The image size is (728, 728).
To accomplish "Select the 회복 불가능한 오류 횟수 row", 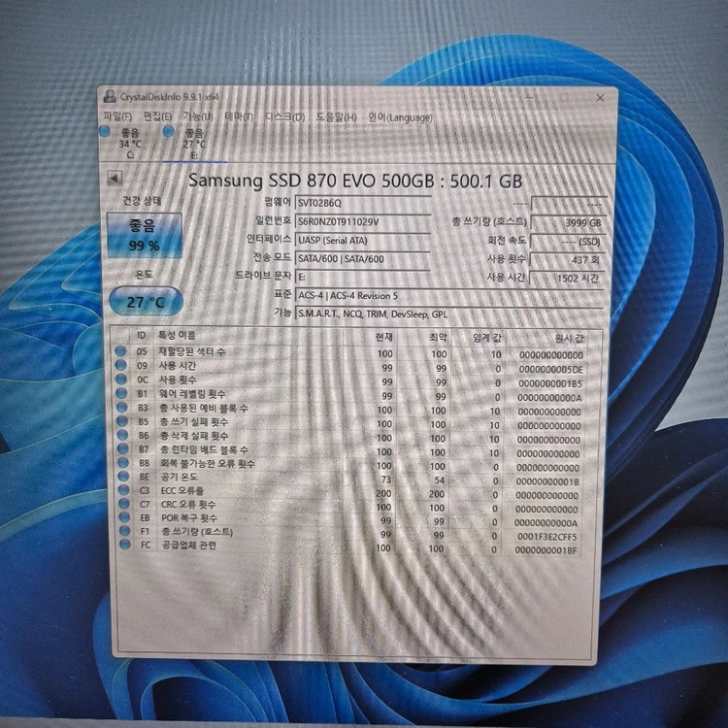I will pyautogui.click(x=350, y=465).
